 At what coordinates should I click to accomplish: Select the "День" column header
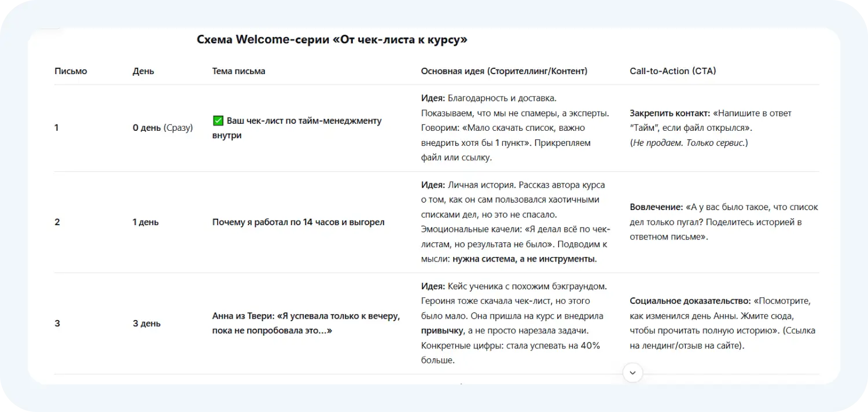pyautogui.click(x=142, y=71)
